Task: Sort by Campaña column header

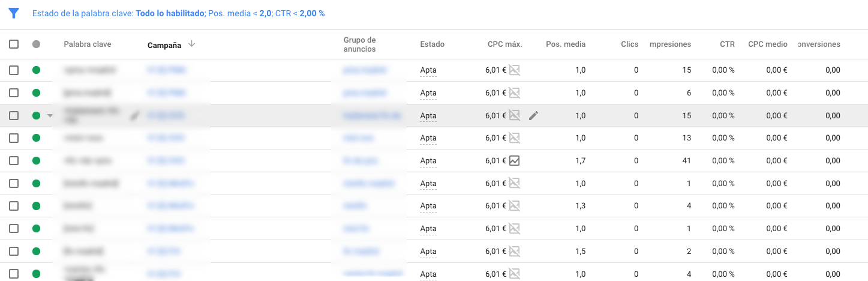Action: [166, 44]
